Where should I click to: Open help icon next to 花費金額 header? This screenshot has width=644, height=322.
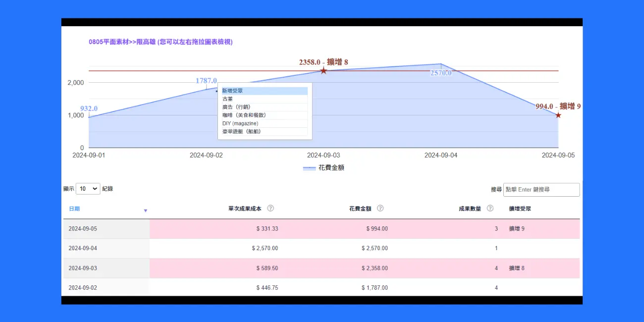click(x=380, y=209)
